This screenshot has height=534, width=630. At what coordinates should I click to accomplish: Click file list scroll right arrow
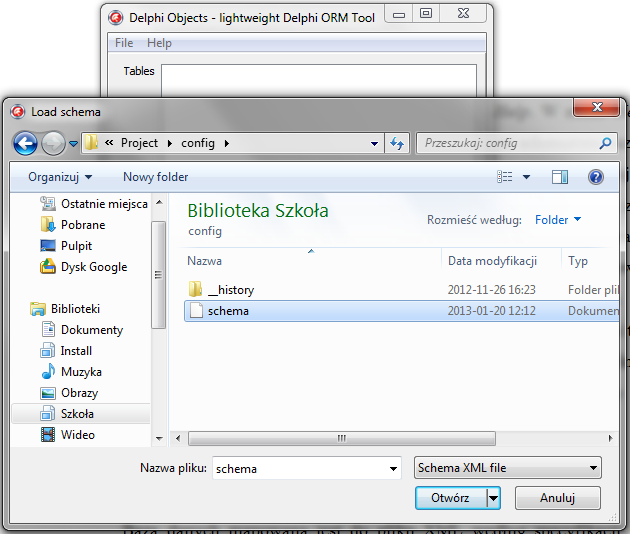(x=611, y=438)
